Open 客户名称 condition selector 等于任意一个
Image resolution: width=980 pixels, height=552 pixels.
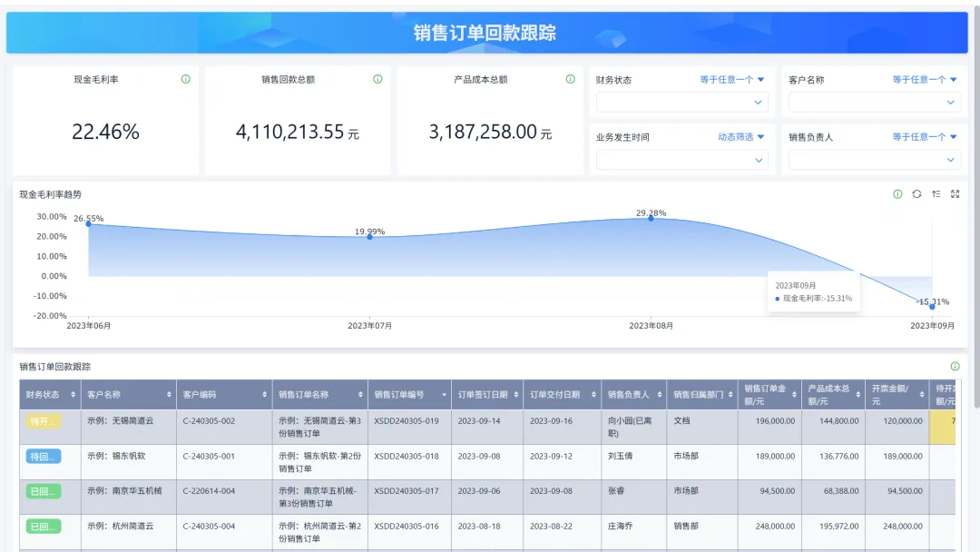click(925, 79)
